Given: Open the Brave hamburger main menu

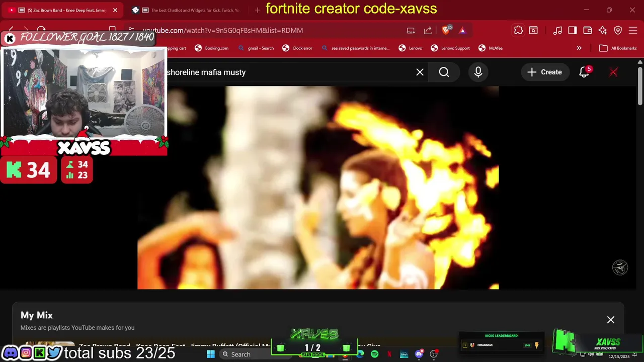Looking at the screenshot, I should tap(633, 30).
